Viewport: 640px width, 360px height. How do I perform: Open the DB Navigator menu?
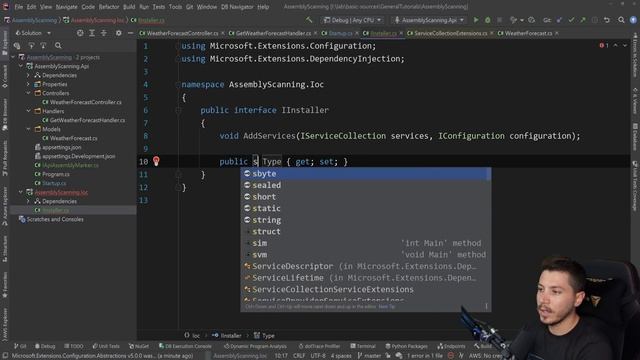pos(237,7)
